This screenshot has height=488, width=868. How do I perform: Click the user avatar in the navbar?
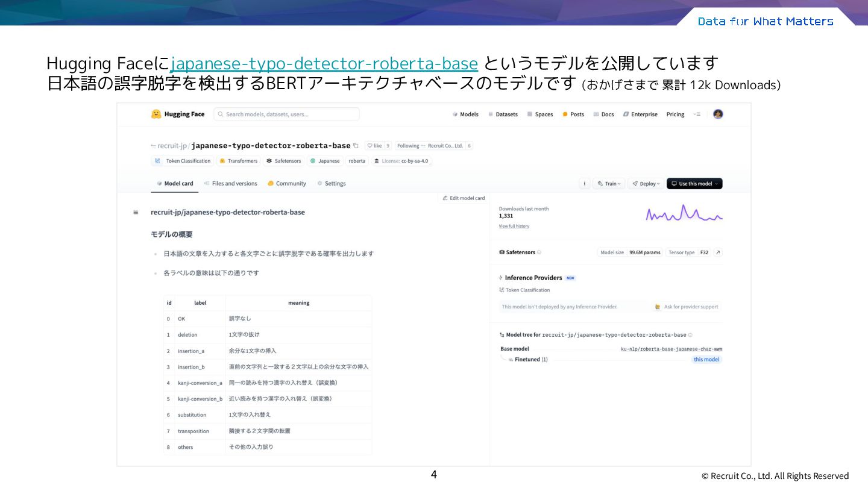pos(718,114)
